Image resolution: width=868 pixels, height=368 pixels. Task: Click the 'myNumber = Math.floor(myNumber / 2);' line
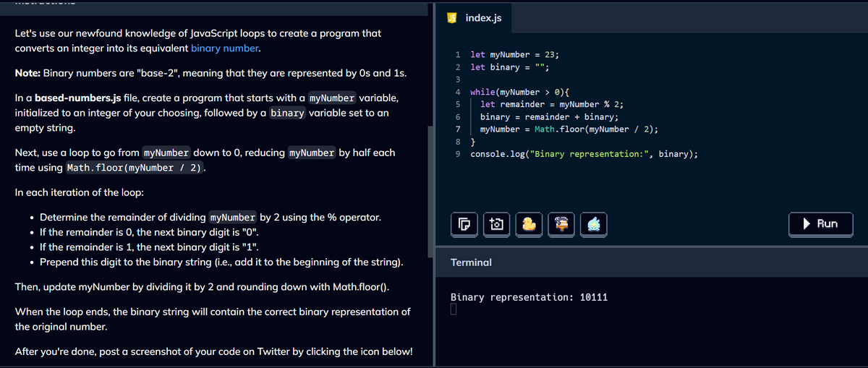tap(569, 129)
